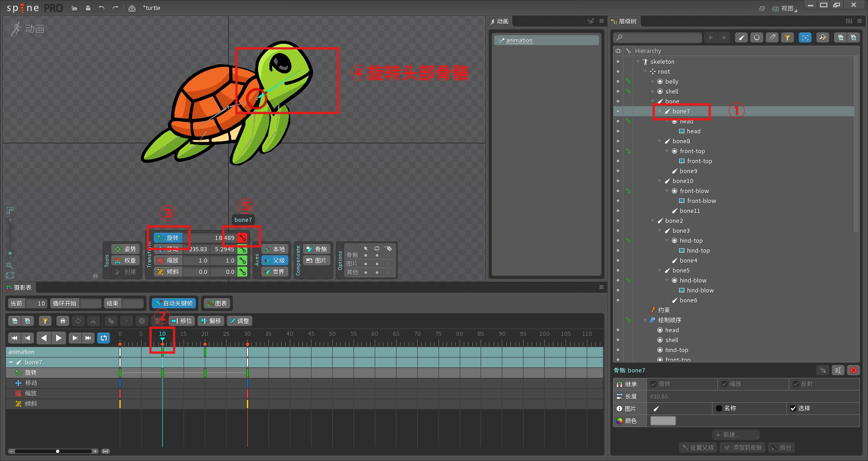Image resolution: width=868 pixels, height=461 pixels.
Task: Select animation entry in animations list
Action: pyautogui.click(x=546, y=40)
